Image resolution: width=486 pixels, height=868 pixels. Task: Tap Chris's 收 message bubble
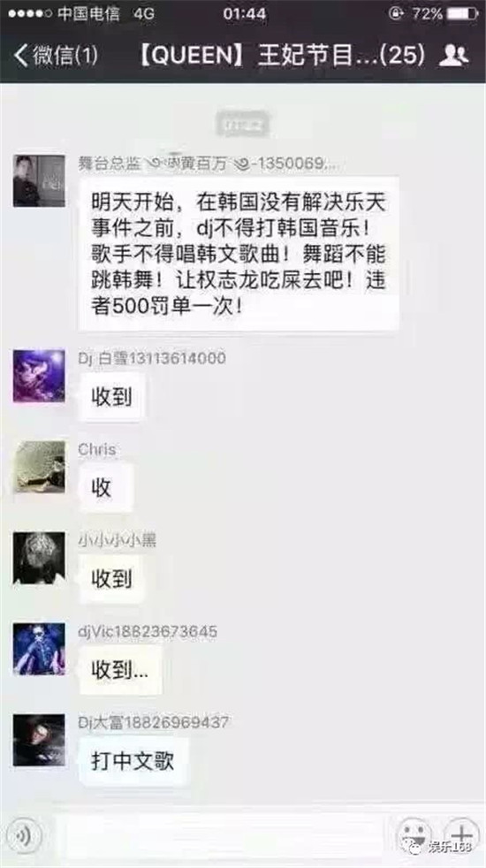click(103, 488)
